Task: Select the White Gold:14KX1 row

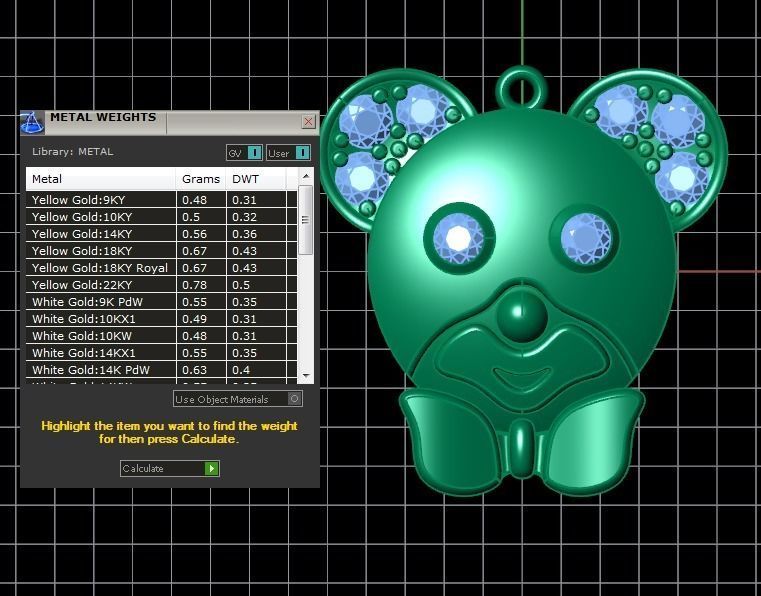Action: point(161,352)
